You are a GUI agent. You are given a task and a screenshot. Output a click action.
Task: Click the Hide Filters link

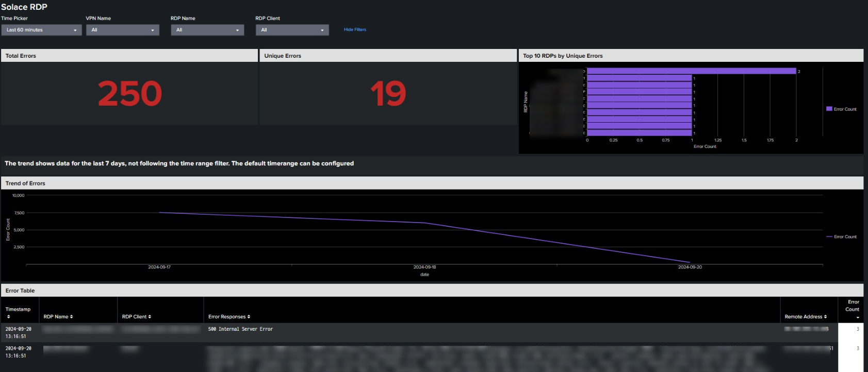click(x=355, y=29)
